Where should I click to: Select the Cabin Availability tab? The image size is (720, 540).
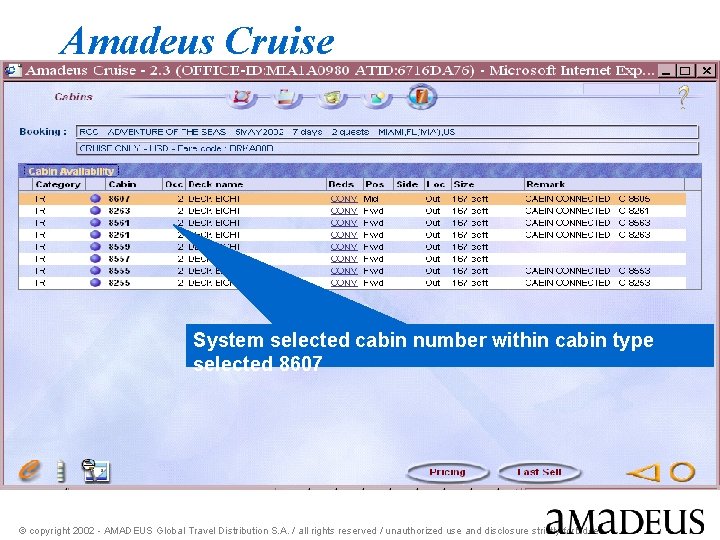(x=71, y=171)
